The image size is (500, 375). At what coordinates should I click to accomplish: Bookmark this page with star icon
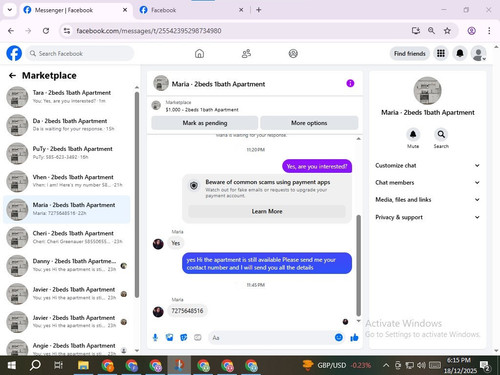click(447, 31)
